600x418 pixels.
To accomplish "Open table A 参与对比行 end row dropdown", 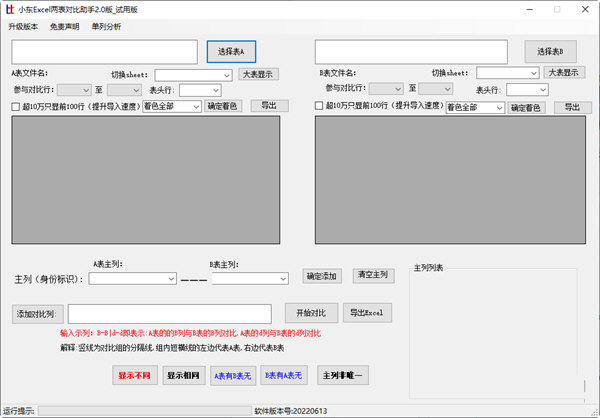I will pos(124,90).
